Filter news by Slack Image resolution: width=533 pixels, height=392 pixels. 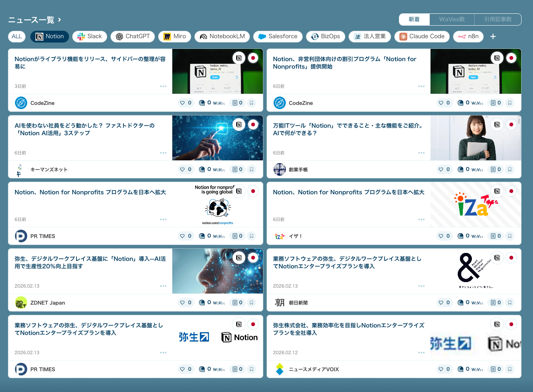click(90, 37)
